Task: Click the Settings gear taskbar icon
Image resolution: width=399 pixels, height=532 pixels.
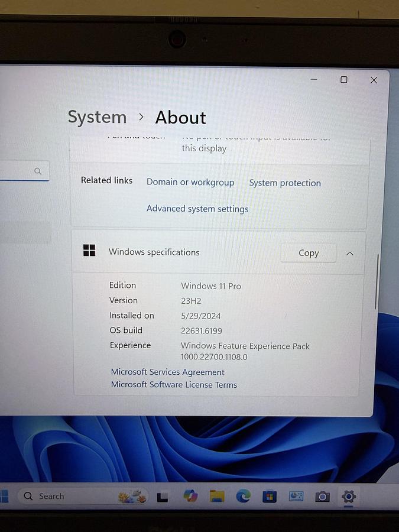Action: [348, 497]
